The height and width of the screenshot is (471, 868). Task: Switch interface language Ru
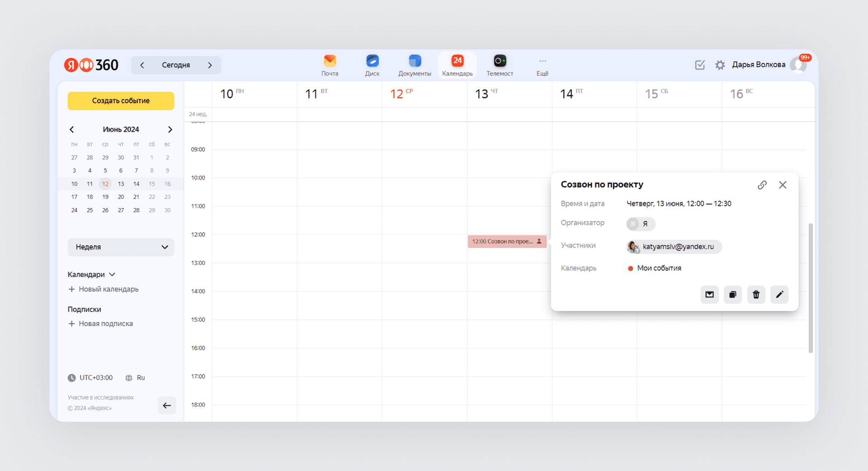pos(135,378)
